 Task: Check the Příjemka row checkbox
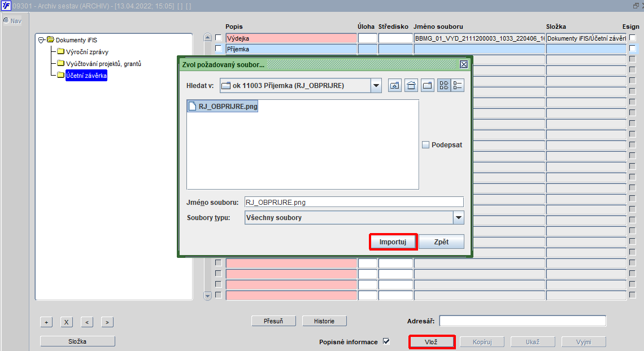(x=219, y=49)
